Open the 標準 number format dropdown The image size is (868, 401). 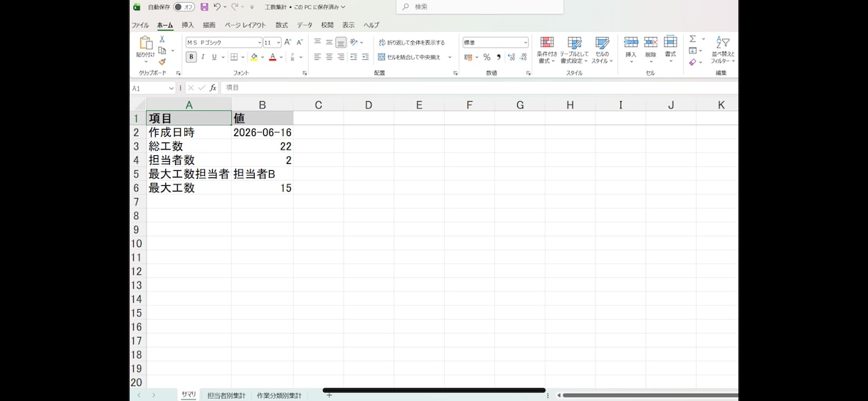(525, 43)
